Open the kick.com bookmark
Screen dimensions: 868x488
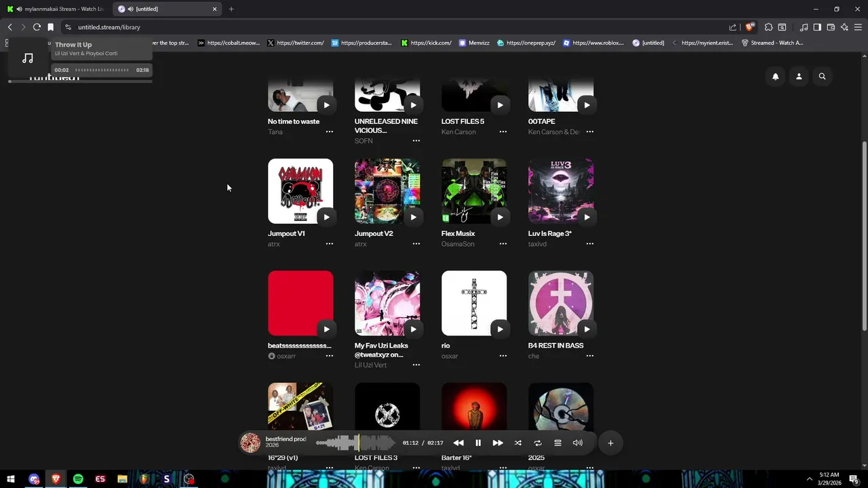coord(426,43)
